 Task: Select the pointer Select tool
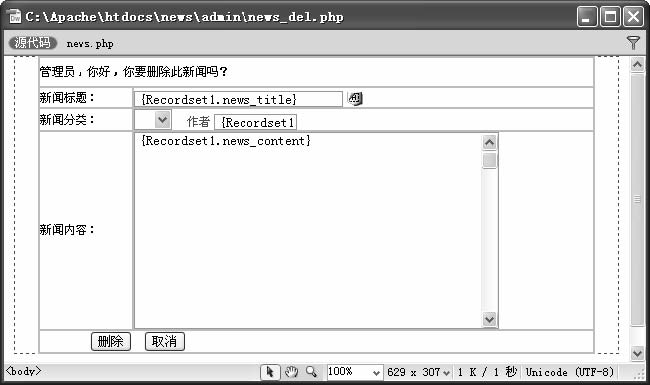click(270, 372)
